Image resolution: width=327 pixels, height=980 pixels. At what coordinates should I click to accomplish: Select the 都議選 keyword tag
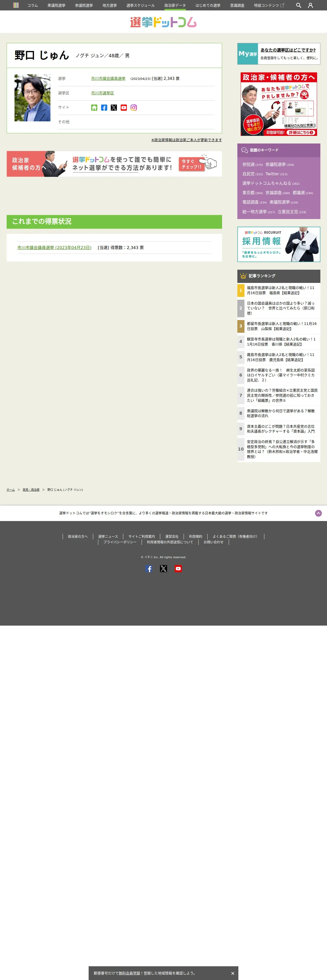point(303,193)
